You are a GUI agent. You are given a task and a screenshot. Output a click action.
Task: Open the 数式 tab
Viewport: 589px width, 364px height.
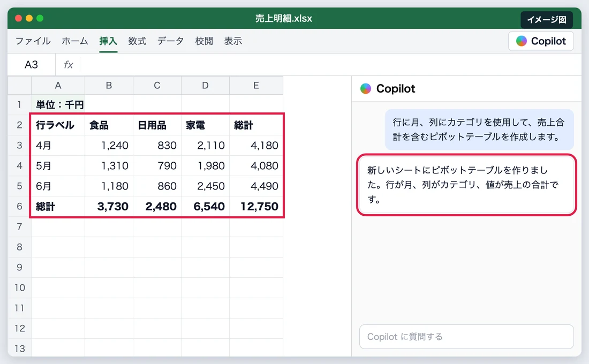tap(137, 41)
